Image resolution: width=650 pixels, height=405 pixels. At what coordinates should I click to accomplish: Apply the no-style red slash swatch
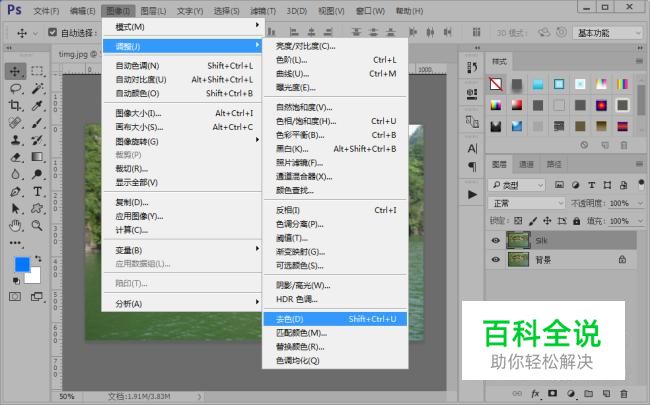pyautogui.click(x=496, y=84)
